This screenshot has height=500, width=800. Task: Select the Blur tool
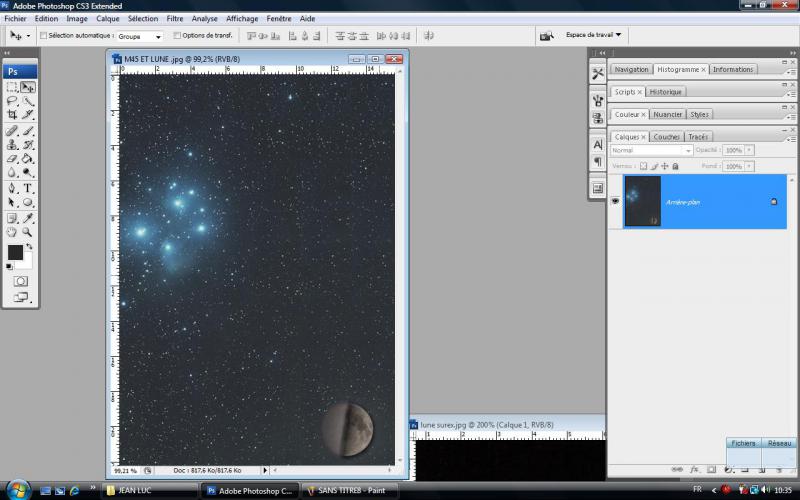point(12,172)
